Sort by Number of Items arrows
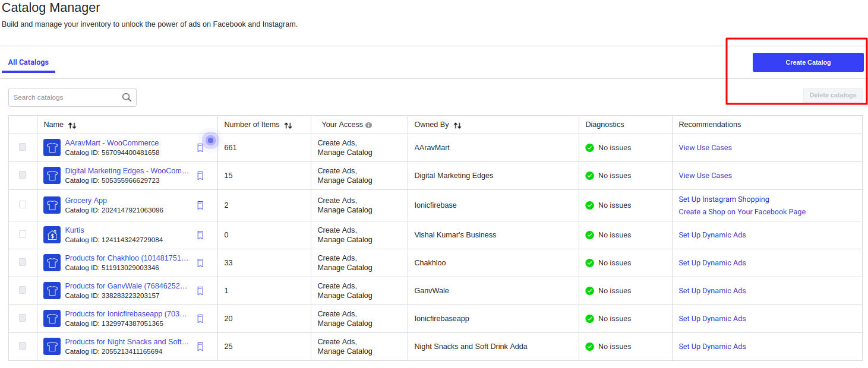Screen dimensions: 868x368 coord(288,125)
